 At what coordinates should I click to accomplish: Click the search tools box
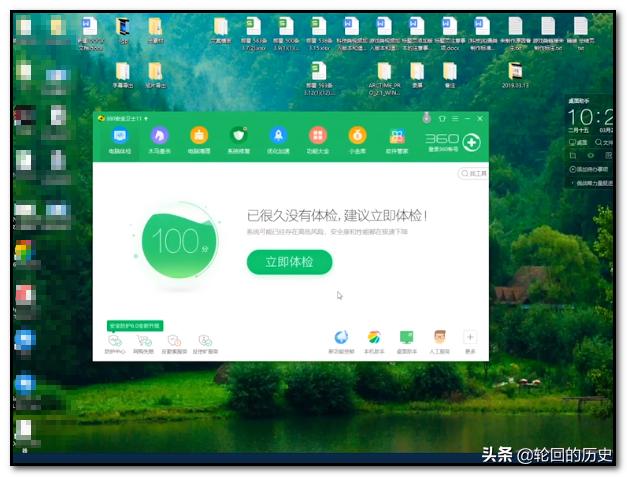click(x=473, y=173)
